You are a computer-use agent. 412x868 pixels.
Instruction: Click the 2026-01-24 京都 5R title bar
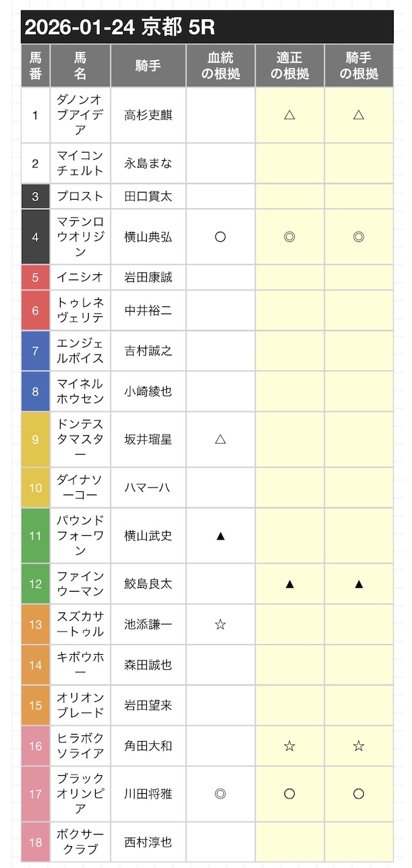[x=207, y=28]
